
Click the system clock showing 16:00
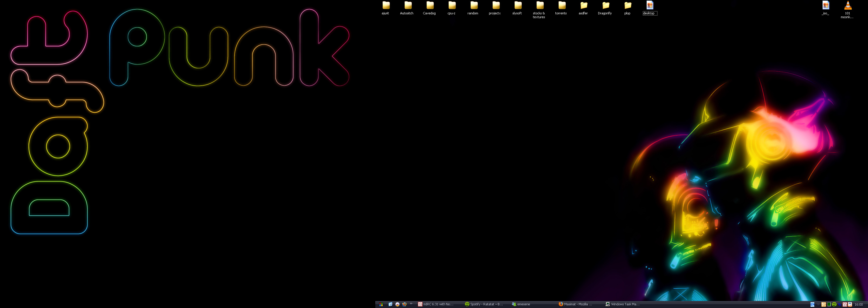[859, 305]
